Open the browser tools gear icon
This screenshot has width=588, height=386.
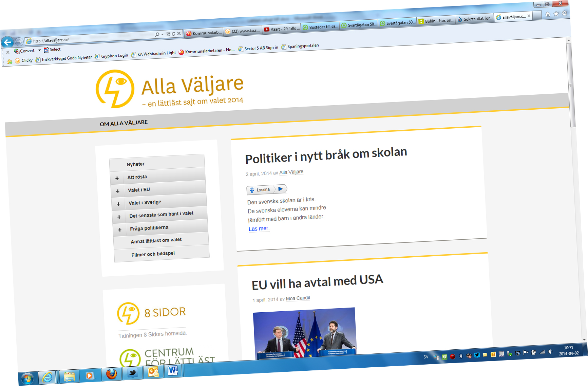[565, 13]
